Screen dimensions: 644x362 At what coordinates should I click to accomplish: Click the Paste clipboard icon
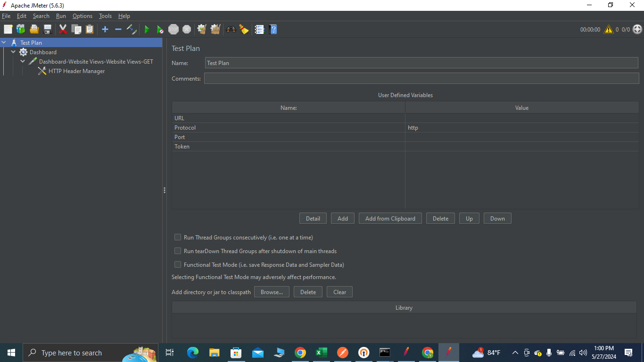(x=90, y=29)
